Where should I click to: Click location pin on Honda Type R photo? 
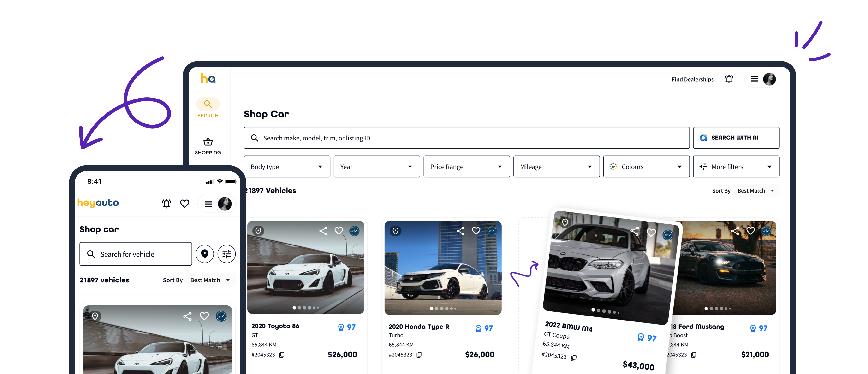(x=395, y=231)
